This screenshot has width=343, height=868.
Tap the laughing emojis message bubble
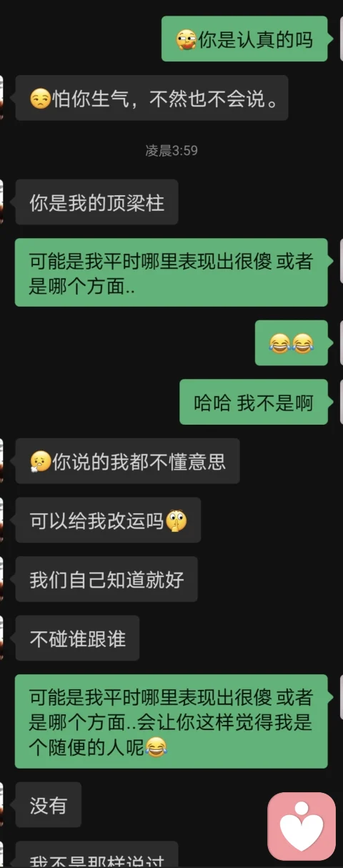tap(292, 343)
